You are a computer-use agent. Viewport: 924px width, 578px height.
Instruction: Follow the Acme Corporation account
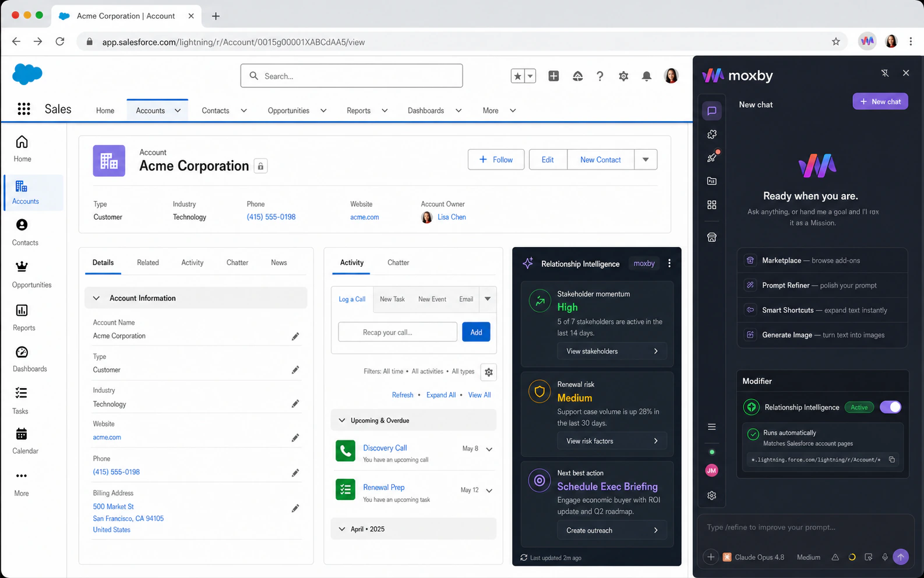pyautogui.click(x=496, y=160)
